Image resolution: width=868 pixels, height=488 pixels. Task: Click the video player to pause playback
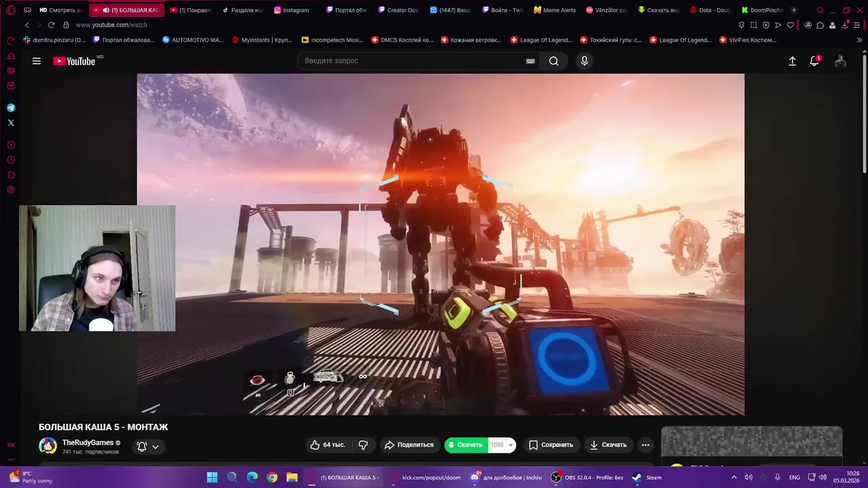point(441,244)
